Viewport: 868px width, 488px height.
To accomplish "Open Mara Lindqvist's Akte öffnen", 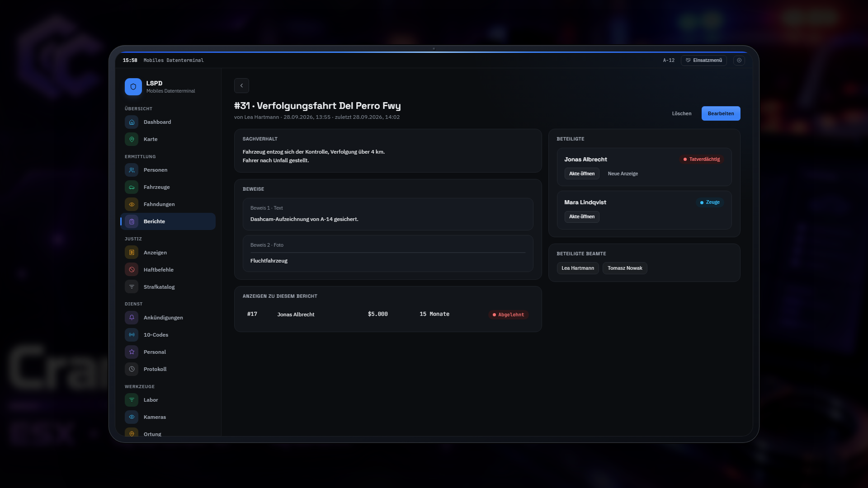I will (582, 216).
